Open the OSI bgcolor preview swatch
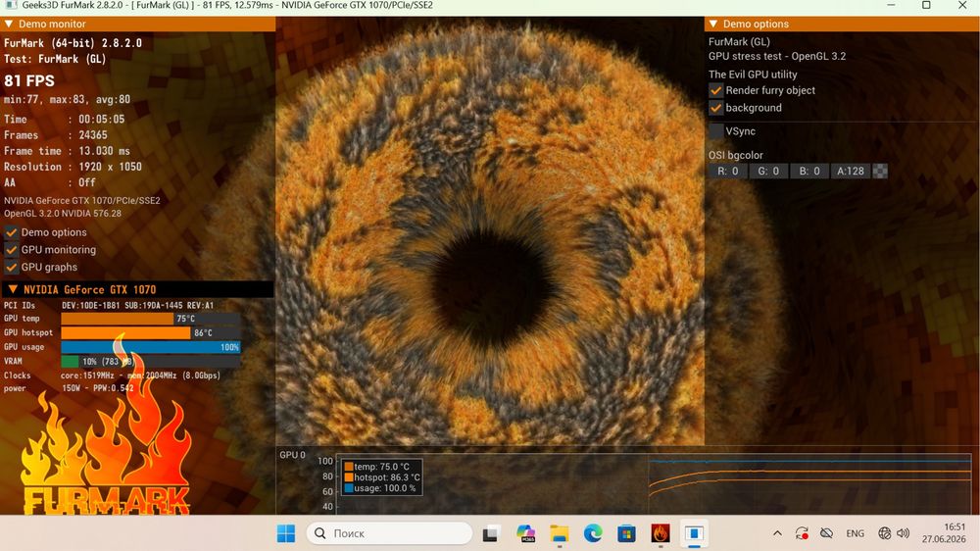This screenshot has height=551, width=980. (x=880, y=171)
